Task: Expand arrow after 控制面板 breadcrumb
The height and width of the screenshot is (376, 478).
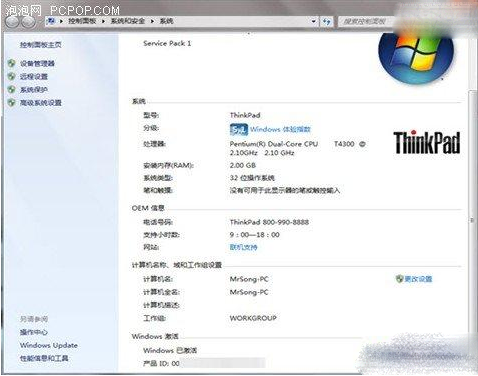Action: [103, 21]
